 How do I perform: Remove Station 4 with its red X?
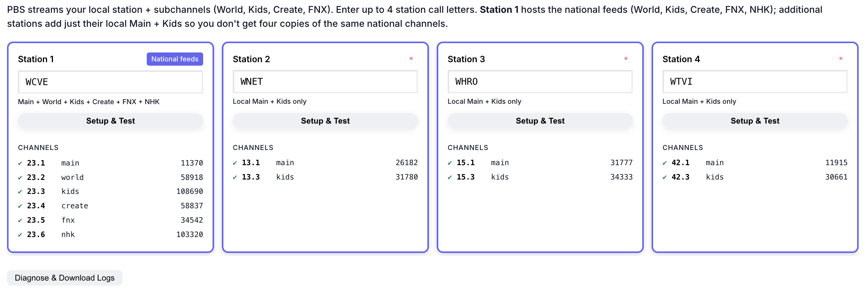pos(841,59)
